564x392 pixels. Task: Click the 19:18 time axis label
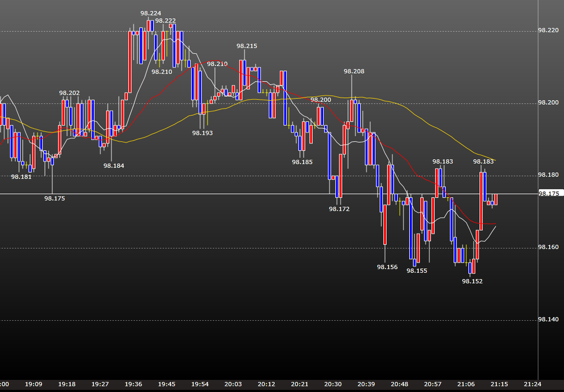point(67,384)
